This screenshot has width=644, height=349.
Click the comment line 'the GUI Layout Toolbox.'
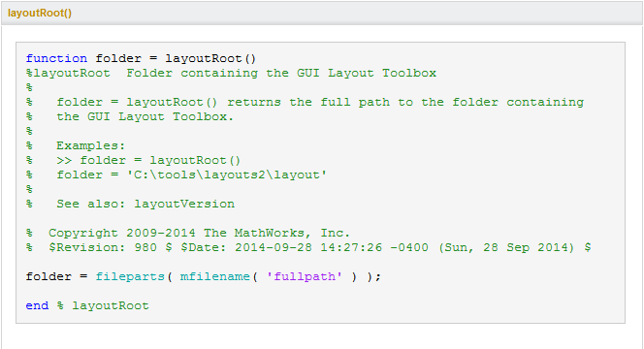[129, 117]
